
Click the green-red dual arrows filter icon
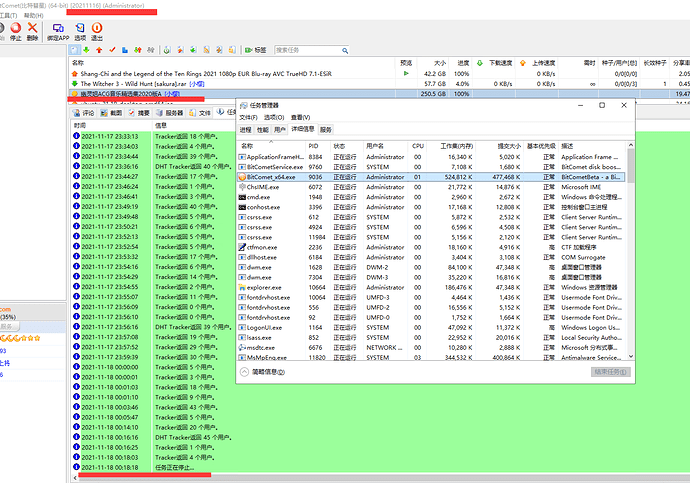click(138, 50)
